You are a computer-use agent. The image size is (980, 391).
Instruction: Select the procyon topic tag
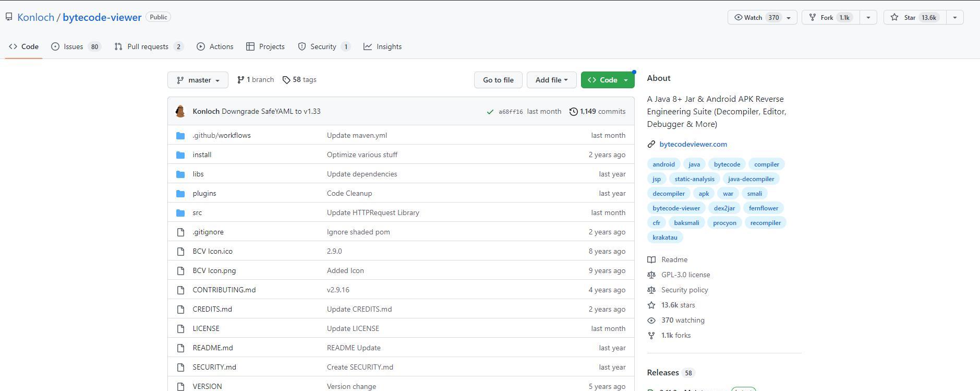coord(724,223)
